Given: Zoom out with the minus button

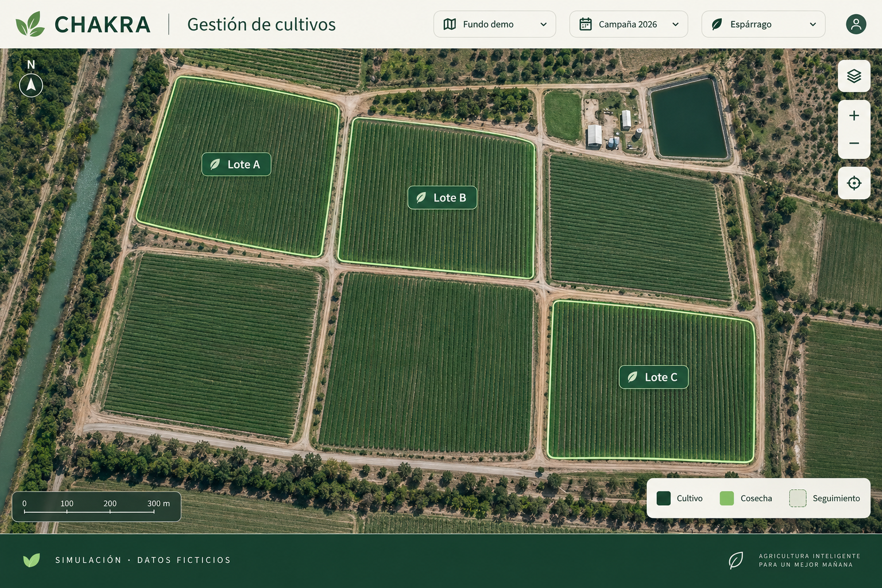Looking at the screenshot, I should coord(854,144).
